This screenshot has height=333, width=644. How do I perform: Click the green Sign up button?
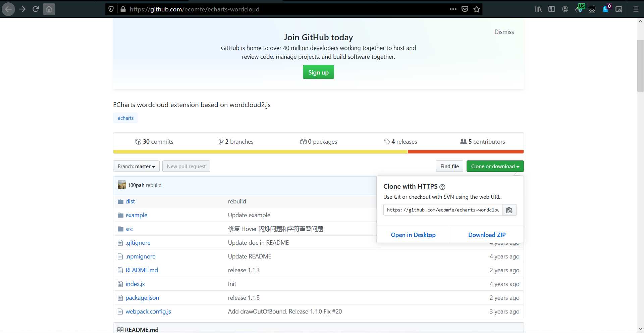pyautogui.click(x=318, y=72)
